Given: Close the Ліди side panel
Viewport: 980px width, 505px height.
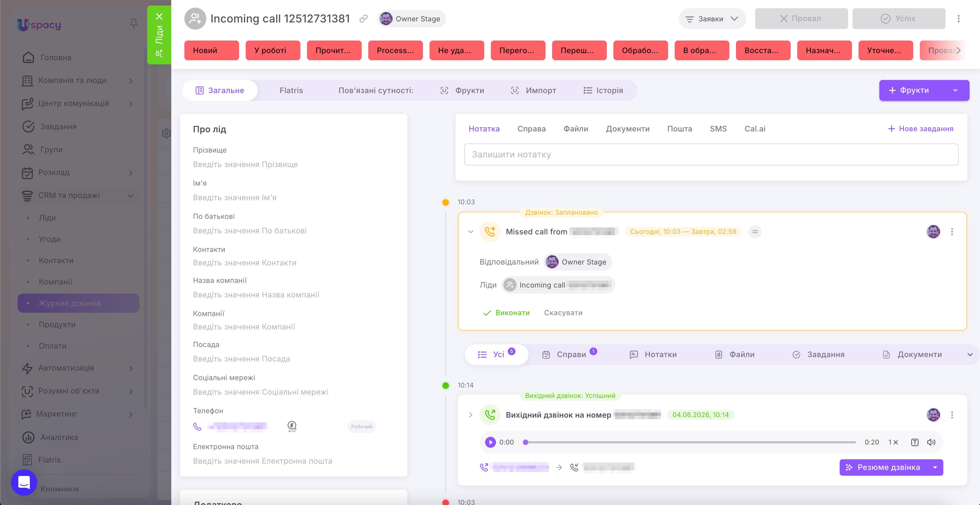Looking at the screenshot, I should [x=159, y=16].
